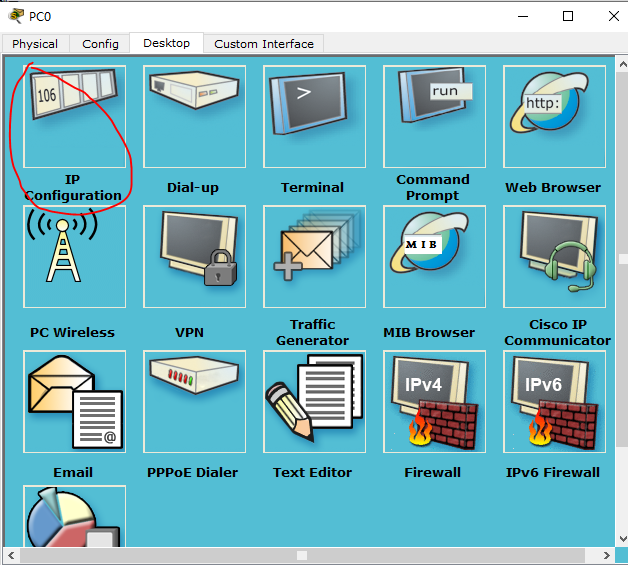Viewport: 628px width, 565px height.
Task: Open PC Wireless antenna tool
Action: [x=74, y=257]
